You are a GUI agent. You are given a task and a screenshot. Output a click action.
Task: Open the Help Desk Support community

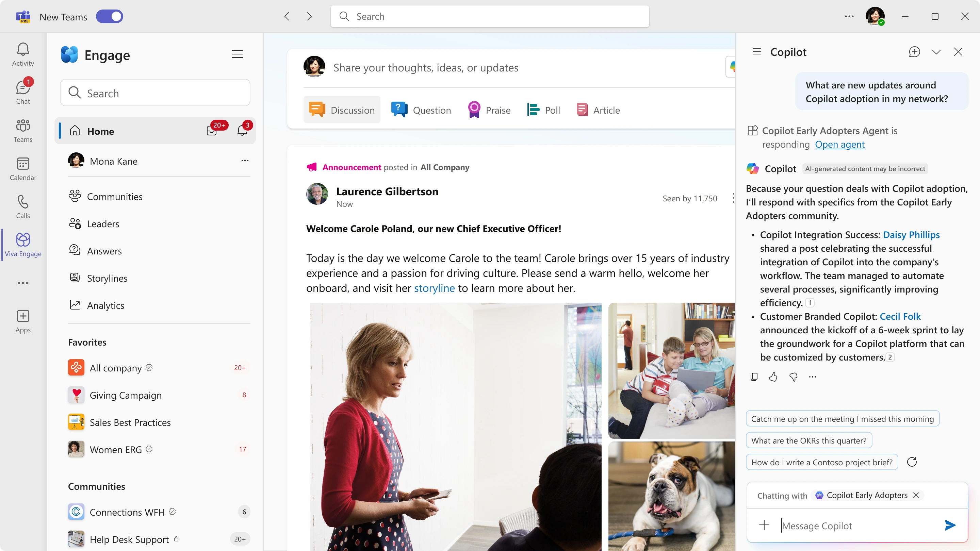click(159, 539)
